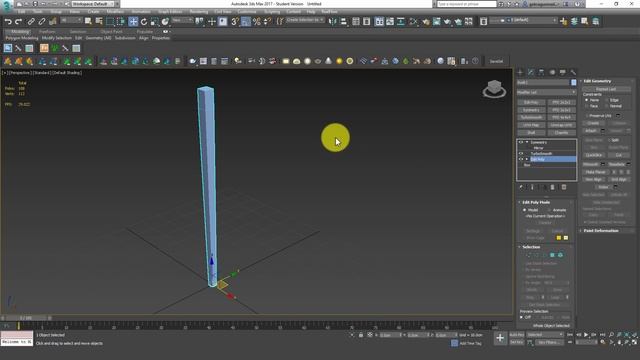The width and height of the screenshot is (640, 360).
Task: Activate the Select and Scale tool
Action: pos(154,22)
